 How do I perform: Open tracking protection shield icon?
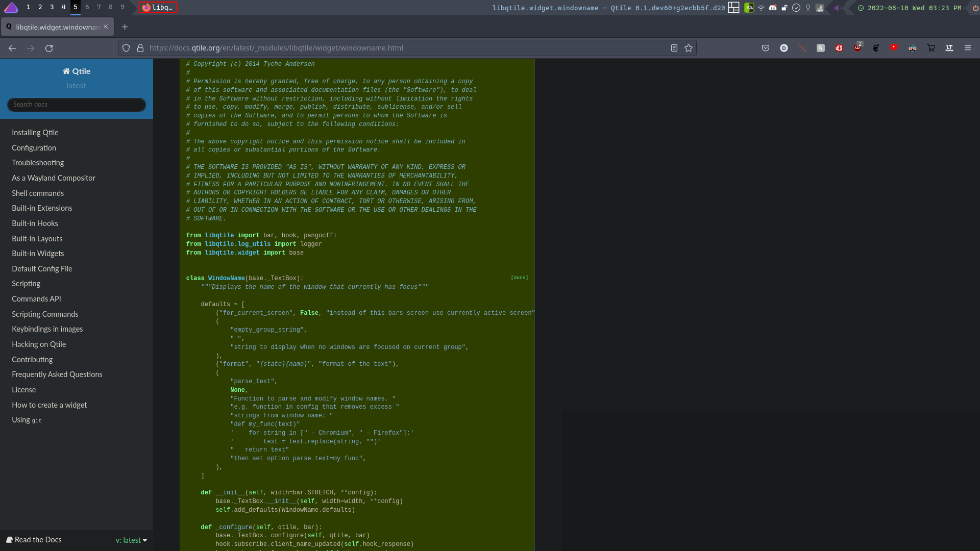[126, 48]
